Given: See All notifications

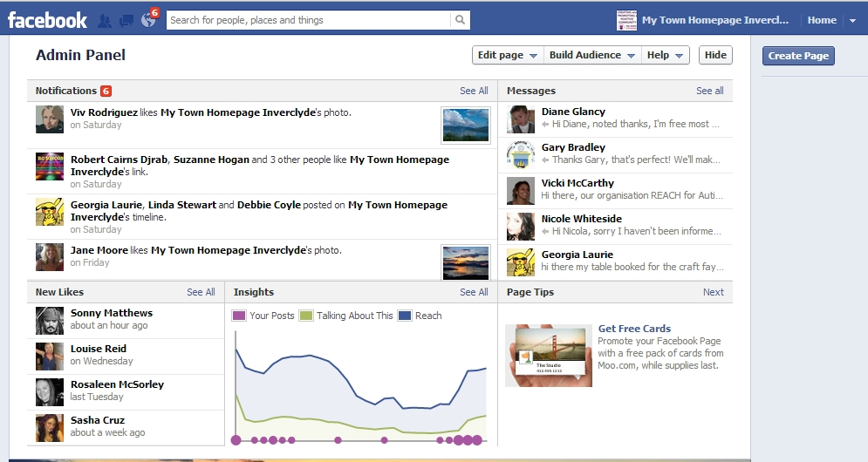Looking at the screenshot, I should point(474,91).
